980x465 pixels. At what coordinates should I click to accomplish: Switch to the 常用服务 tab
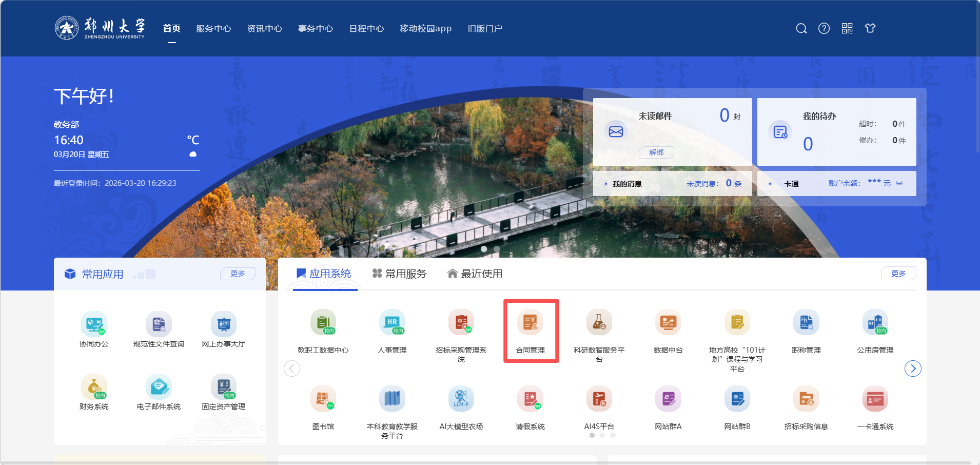[x=400, y=274]
